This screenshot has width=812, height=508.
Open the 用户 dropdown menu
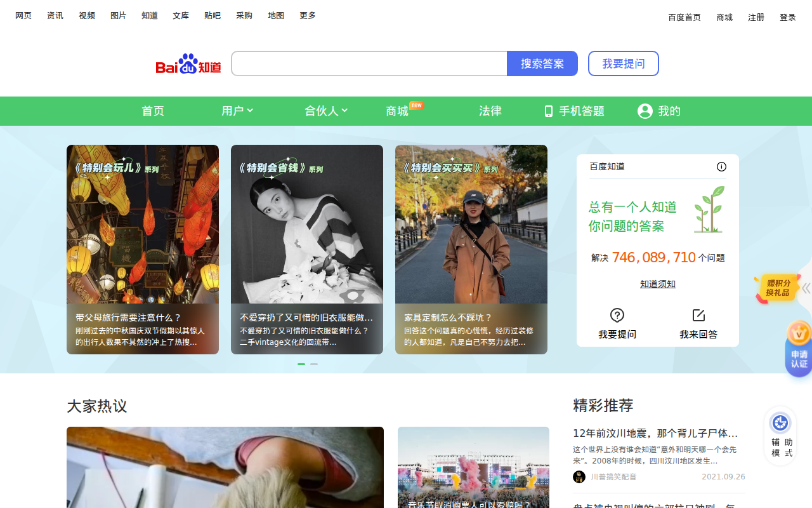[237, 110]
